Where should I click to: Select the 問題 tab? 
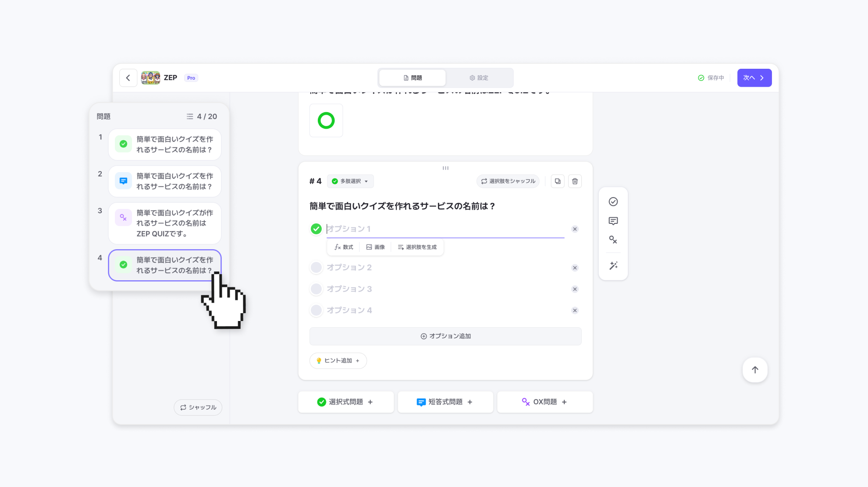[413, 78]
